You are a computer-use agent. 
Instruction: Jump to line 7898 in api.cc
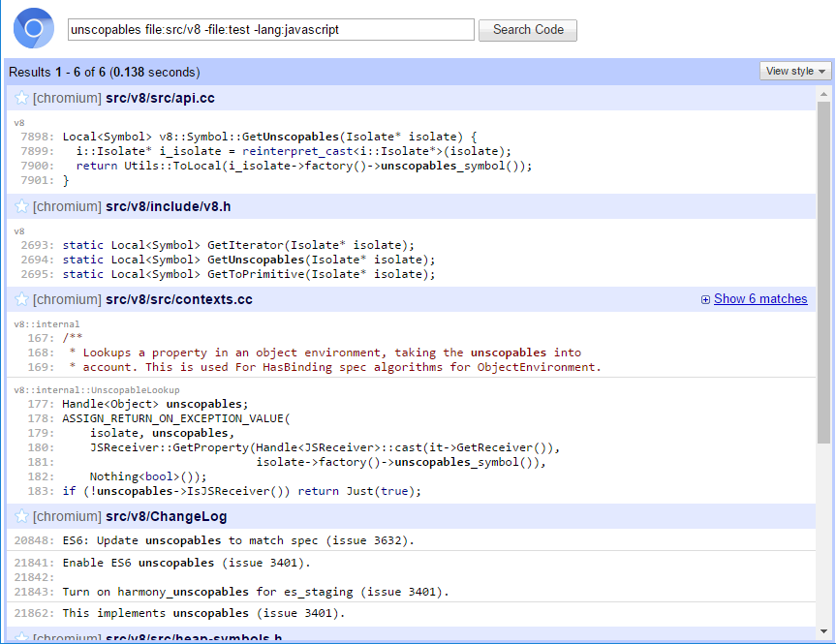[38, 137]
